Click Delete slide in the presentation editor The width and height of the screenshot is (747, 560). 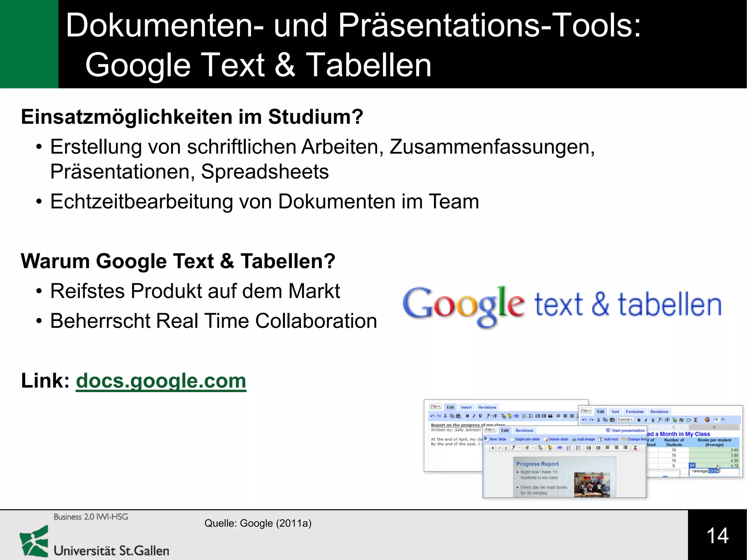556,439
